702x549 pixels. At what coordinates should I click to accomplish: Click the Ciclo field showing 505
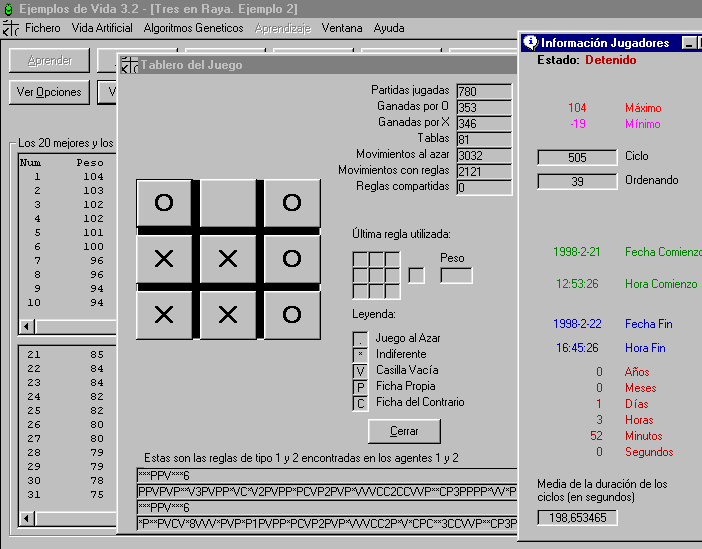(x=577, y=158)
